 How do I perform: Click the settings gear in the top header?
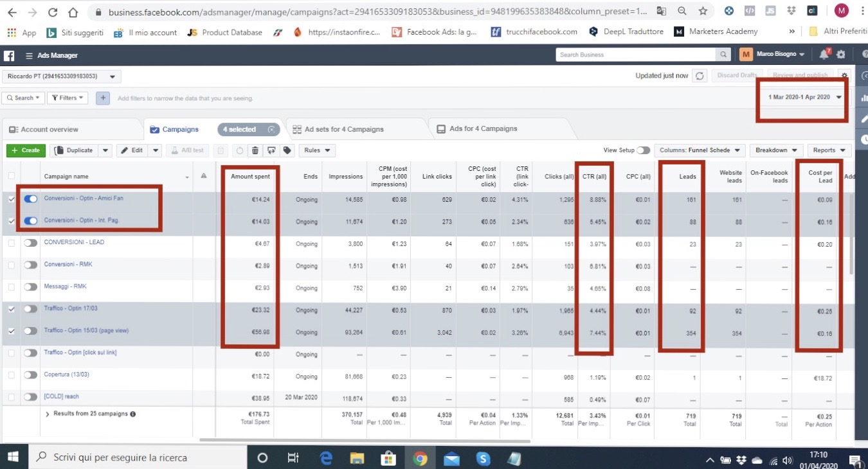pyautogui.click(x=840, y=55)
